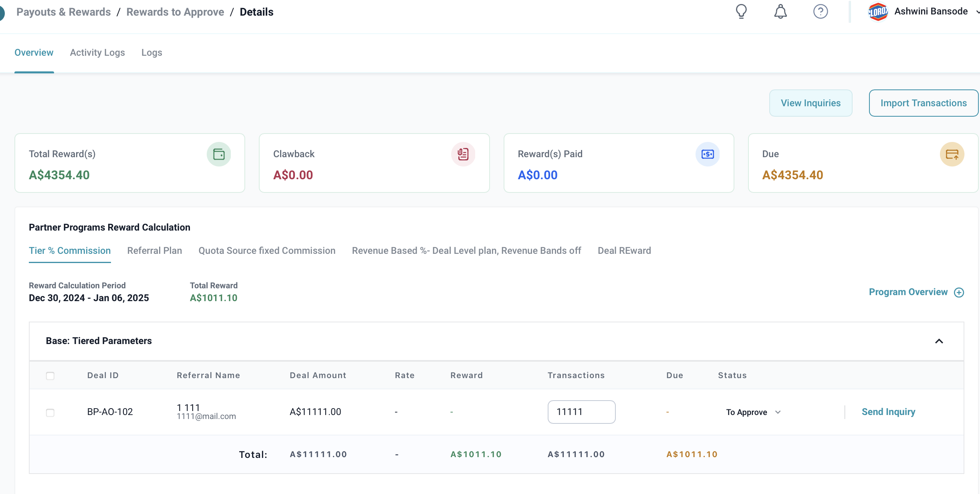Click the Due card icon
This screenshot has width=980, height=494.
(x=952, y=154)
